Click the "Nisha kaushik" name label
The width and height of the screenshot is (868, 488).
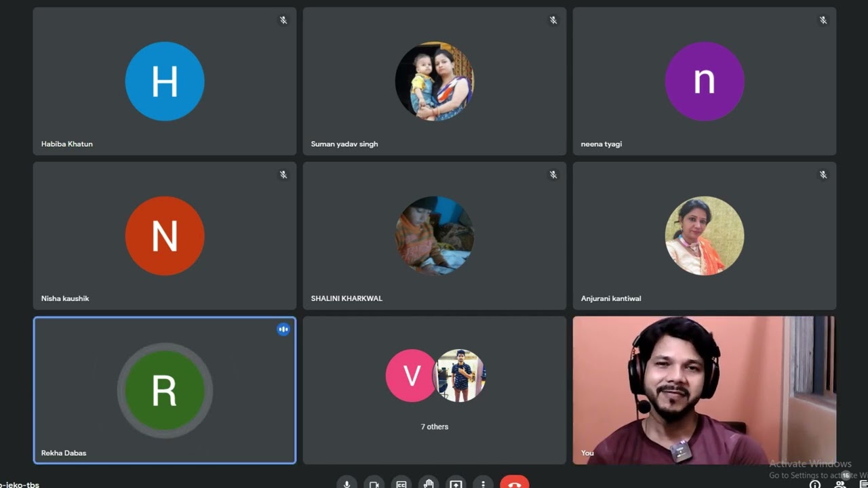click(65, 298)
